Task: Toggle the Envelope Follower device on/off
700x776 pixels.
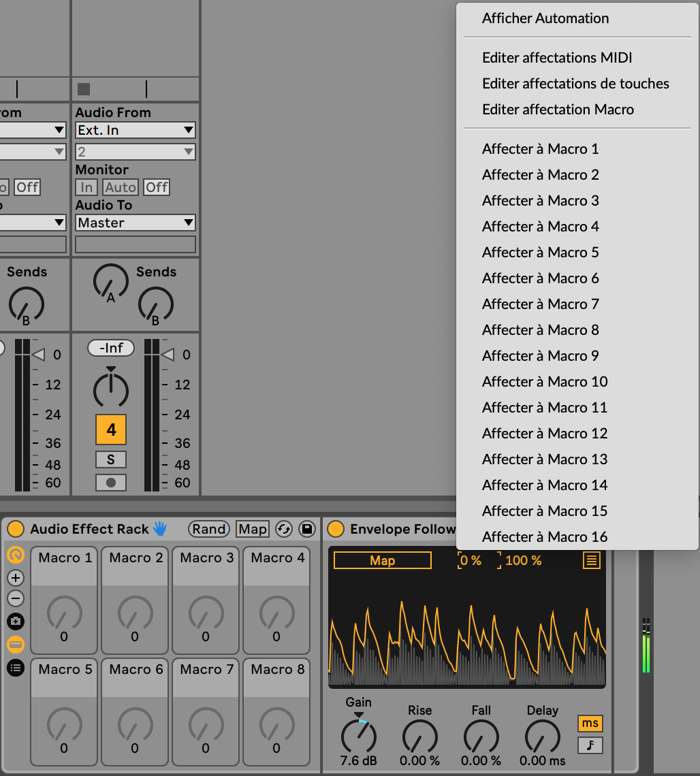Action: (x=336, y=529)
